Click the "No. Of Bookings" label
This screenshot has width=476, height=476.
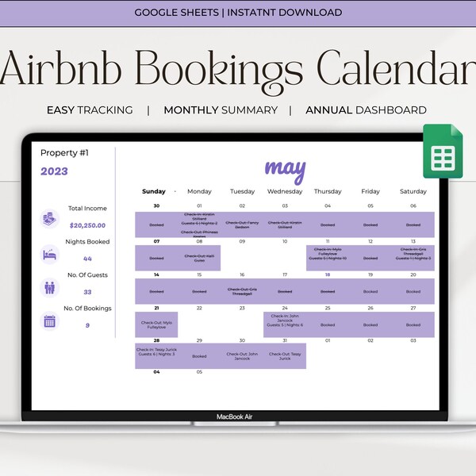click(x=87, y=308)
